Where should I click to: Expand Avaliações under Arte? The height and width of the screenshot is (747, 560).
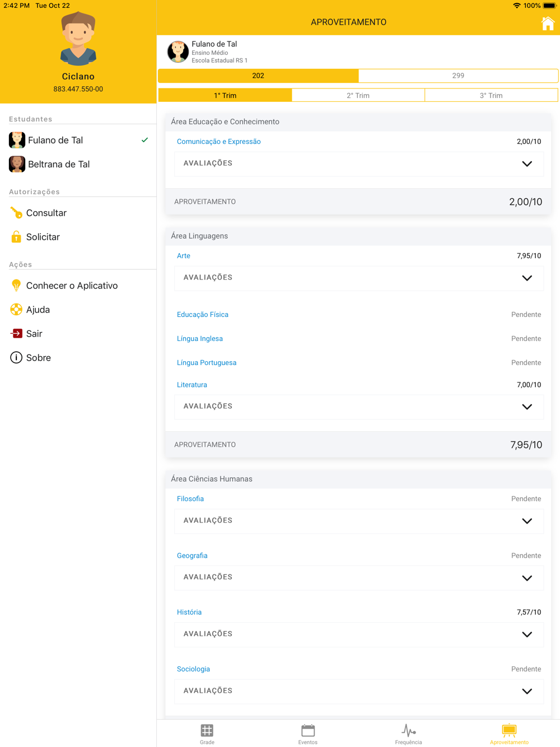point(359,278)
